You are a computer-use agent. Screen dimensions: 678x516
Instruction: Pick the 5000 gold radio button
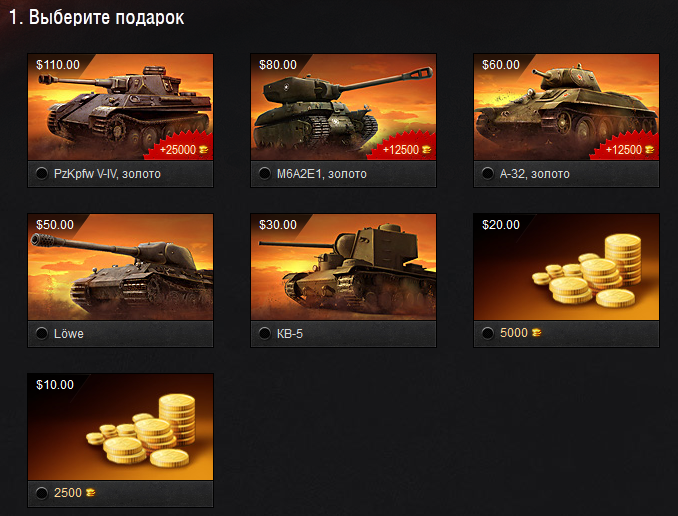(488, 333)
